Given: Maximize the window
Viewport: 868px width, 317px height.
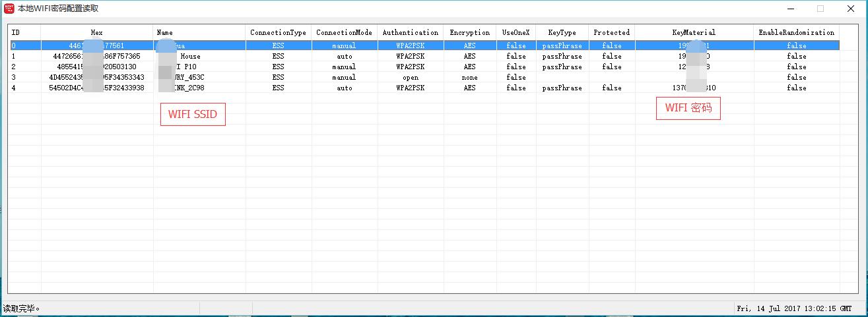Looking at the screenshot, I should click(820, 9).
